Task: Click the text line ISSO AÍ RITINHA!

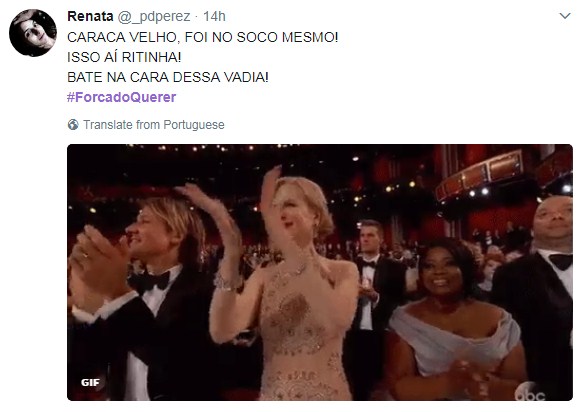Action: [x=124, y=57]
